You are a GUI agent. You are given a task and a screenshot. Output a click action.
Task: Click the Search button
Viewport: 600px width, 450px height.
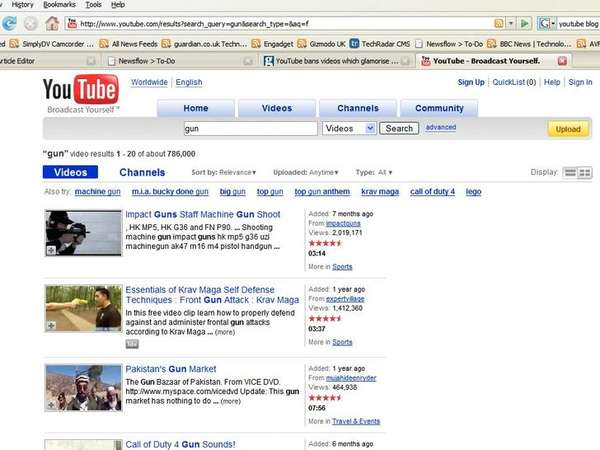tap(399, 129)
